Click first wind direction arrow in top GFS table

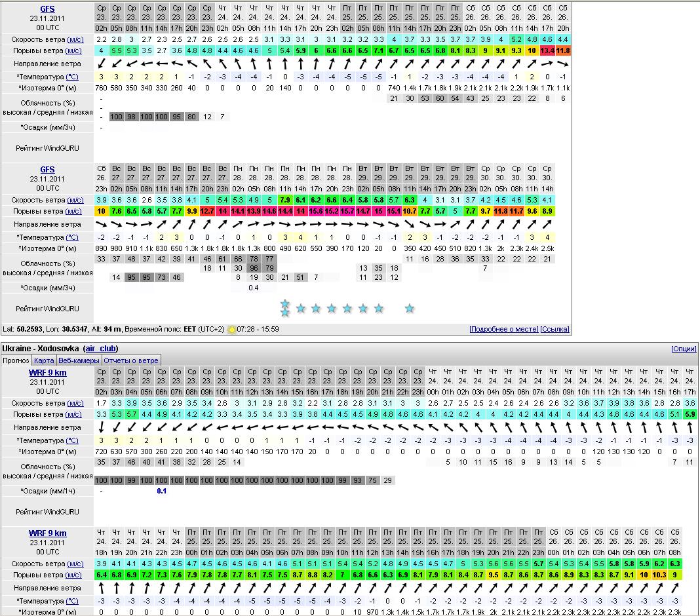click(x=101, y=64)
